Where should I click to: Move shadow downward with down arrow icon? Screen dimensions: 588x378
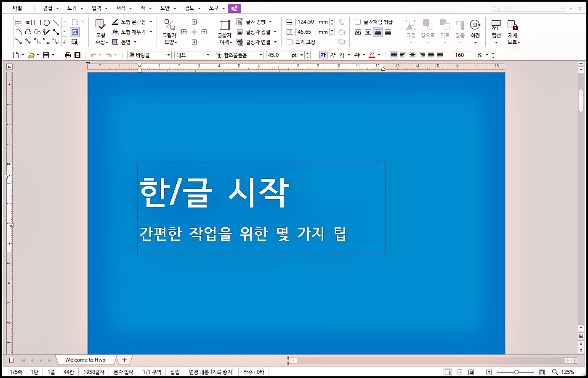tap(194, 42)
